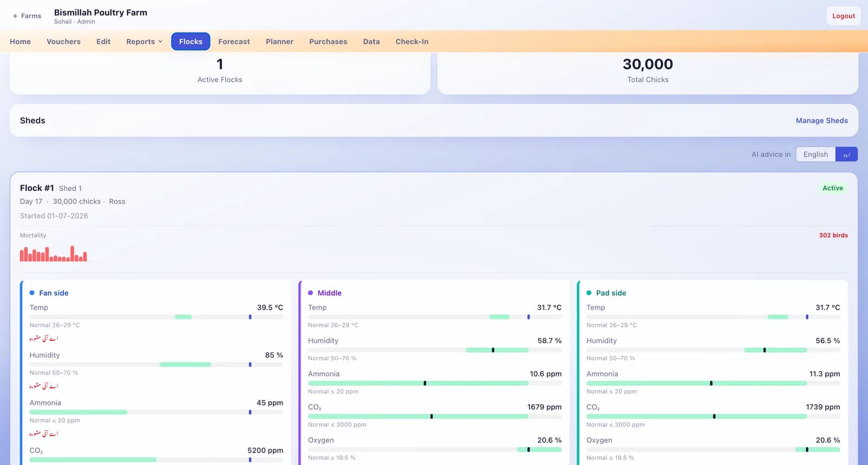Open the Purchases tab
Viewport: 868px width, 465px height.
tap(328, 41)
